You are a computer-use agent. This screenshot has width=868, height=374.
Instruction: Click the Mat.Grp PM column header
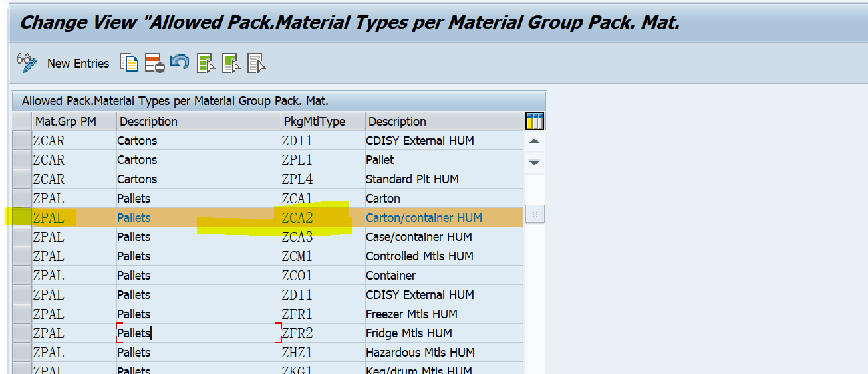coord(74,122)
